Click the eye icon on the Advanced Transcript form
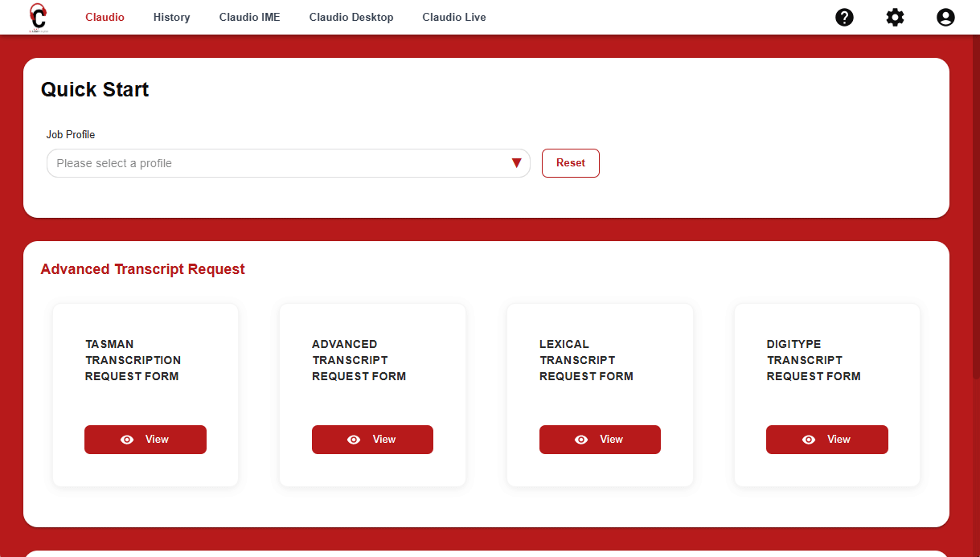980x557 pixels. click(x=354, y=440)
